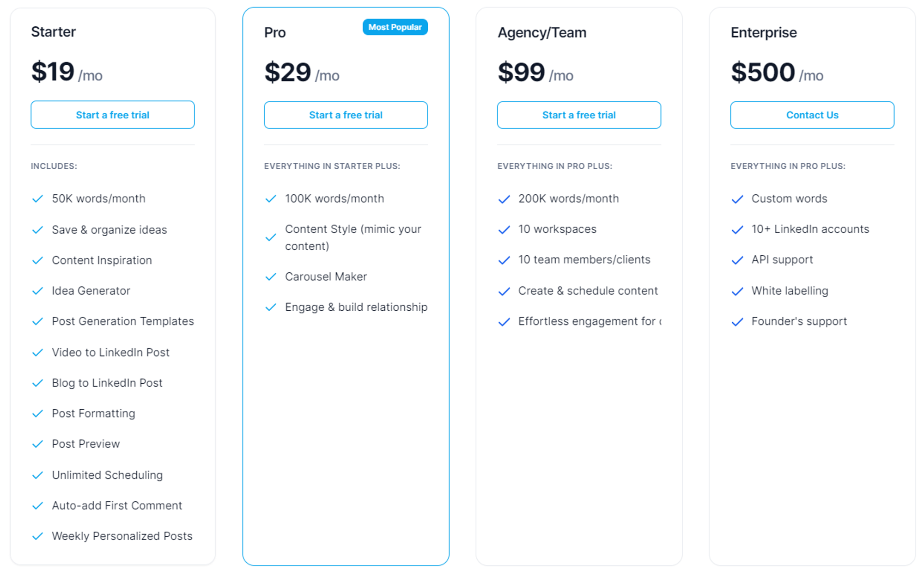The image size is (924, 571).
Task: Click checkmark next to 200K words/month
Action: 504,199
